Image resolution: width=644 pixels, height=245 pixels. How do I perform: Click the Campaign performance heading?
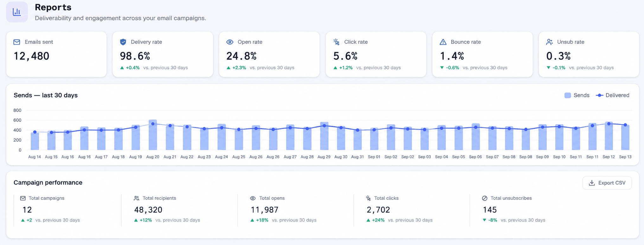pyautogui.click(x=48, y=183)
